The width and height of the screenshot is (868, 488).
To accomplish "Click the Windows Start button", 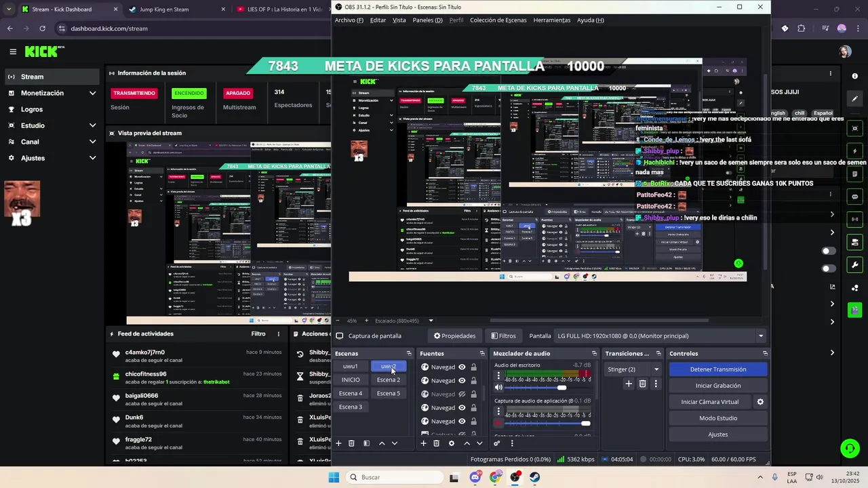I will 334,477.
